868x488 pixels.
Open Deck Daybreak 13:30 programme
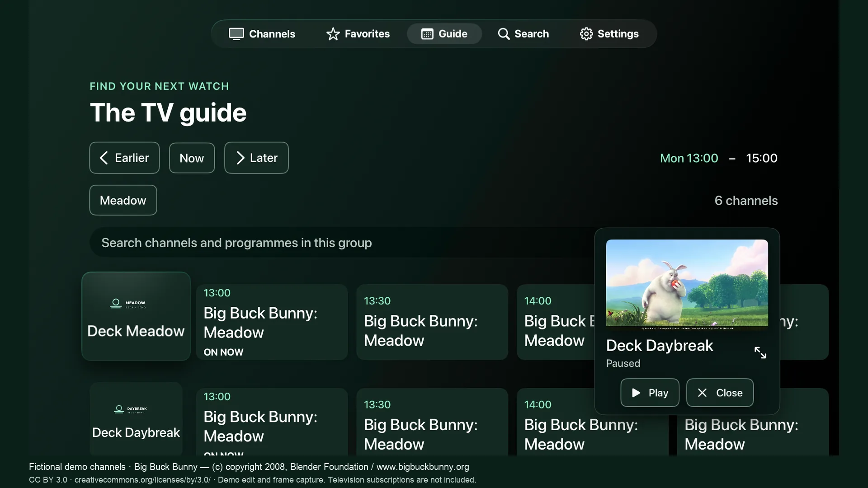point(432,422)
